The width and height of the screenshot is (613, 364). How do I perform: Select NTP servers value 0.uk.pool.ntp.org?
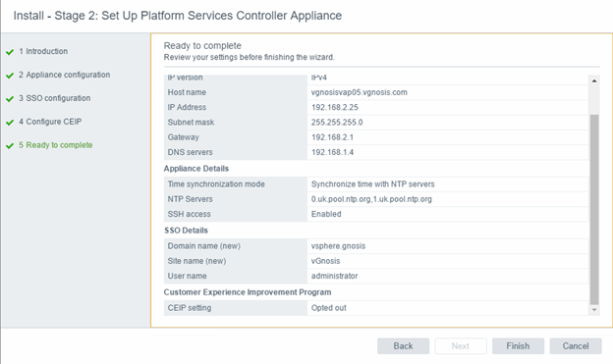341,199
